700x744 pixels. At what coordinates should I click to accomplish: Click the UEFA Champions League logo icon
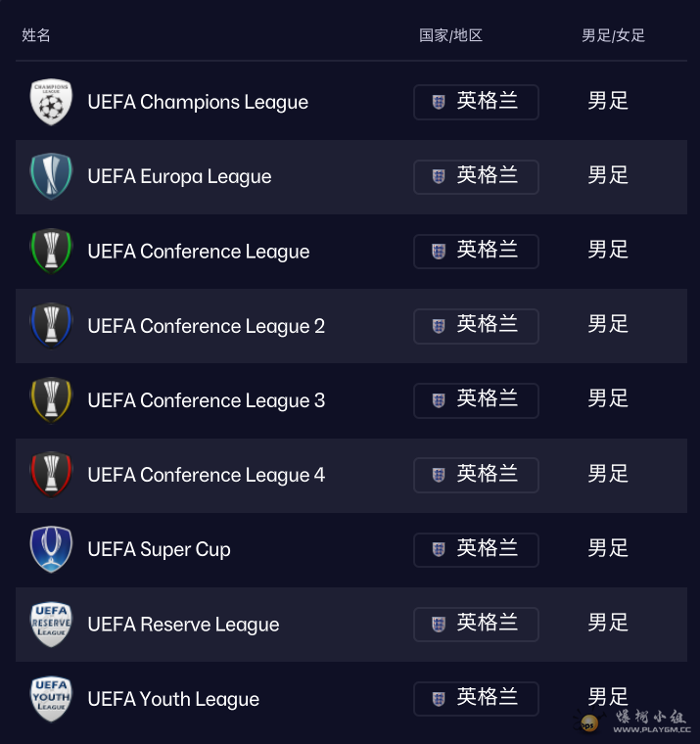tap(51, 102)
